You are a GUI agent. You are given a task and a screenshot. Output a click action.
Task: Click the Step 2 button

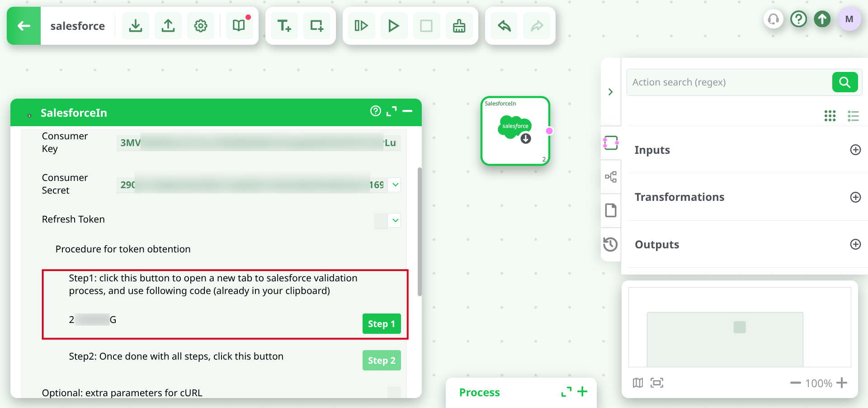click(382, 361)
